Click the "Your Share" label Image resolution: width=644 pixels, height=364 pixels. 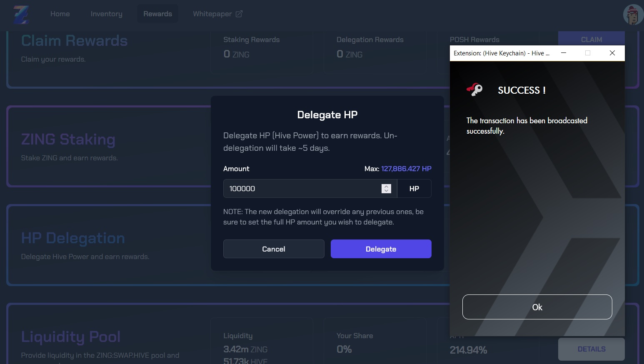click(x=355, y=336)
